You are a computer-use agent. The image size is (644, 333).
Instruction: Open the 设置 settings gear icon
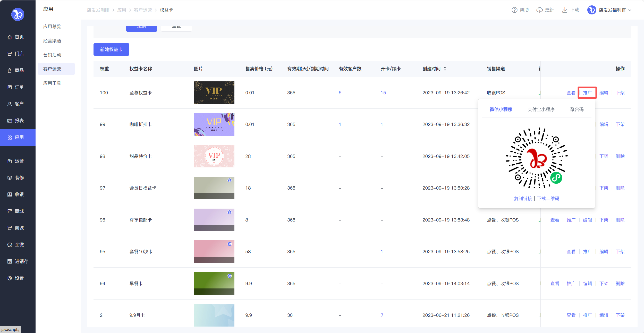click(x=10, y=278)
